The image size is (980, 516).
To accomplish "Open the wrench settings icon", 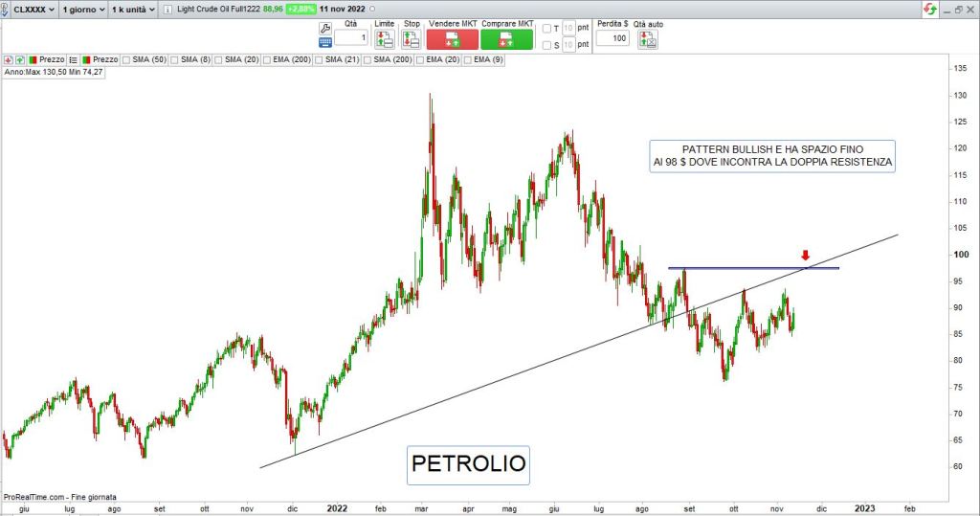I will tap(324, 27).
